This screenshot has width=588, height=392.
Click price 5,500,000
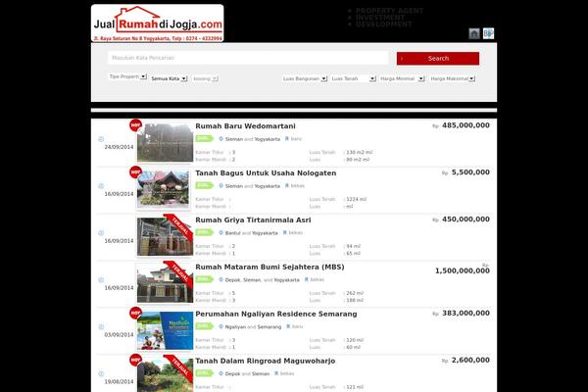pos(470,172)
